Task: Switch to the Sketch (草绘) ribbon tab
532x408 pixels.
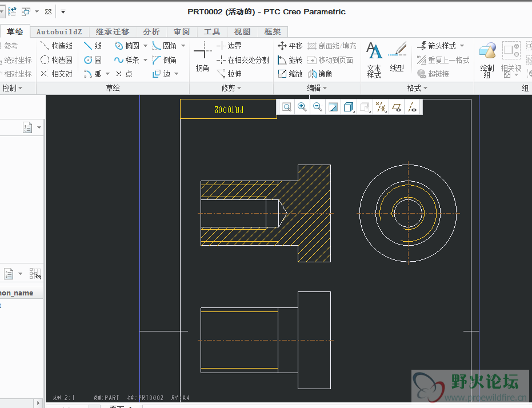Action: (x=15, y=31)
